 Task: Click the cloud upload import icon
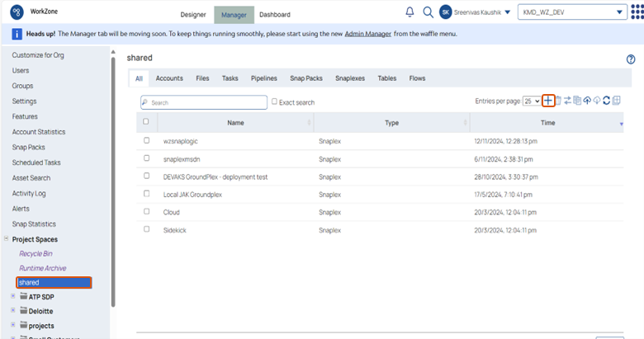[587, 101]
